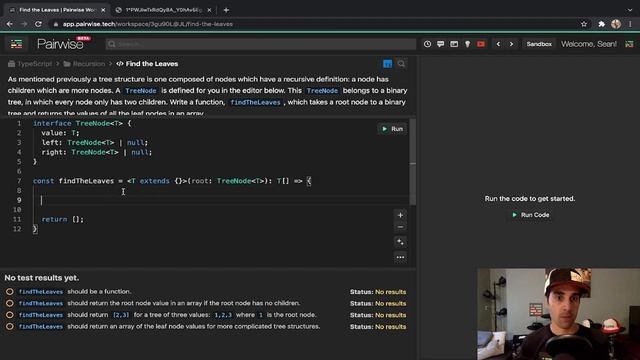Viewport: 640px width, 360px height.
Task: Click the 'No test results yet.' heading
Action: point(42,278)
